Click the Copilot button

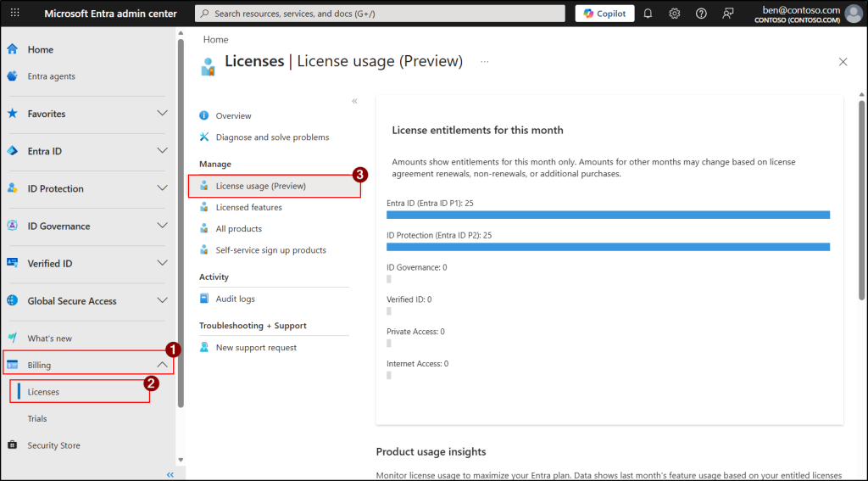[604, 14]
